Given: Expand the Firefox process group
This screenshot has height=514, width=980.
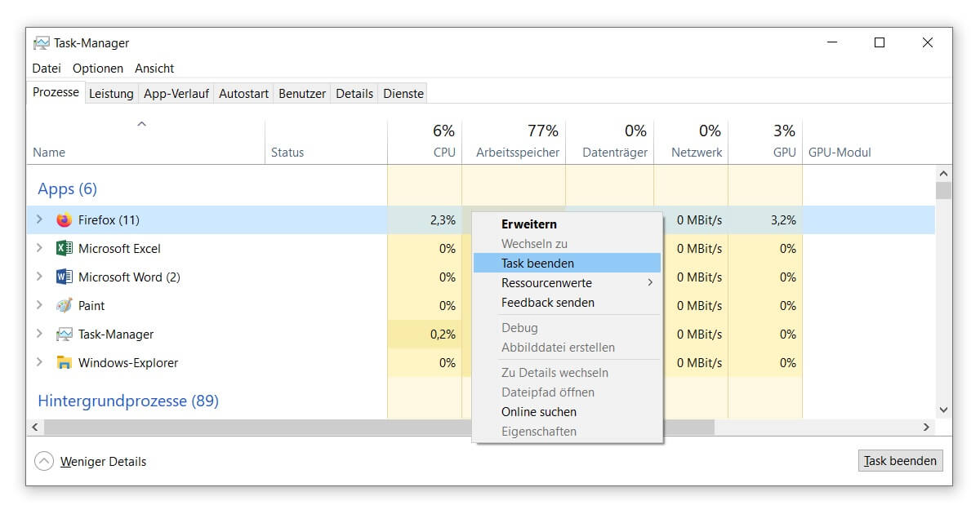Looking at the screenshot, I should tap(39, 220).
